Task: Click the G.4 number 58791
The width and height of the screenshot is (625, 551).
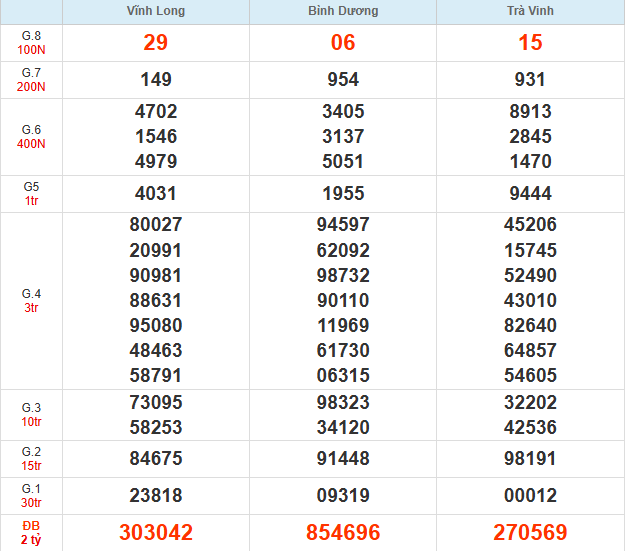Action: point(156,376)
